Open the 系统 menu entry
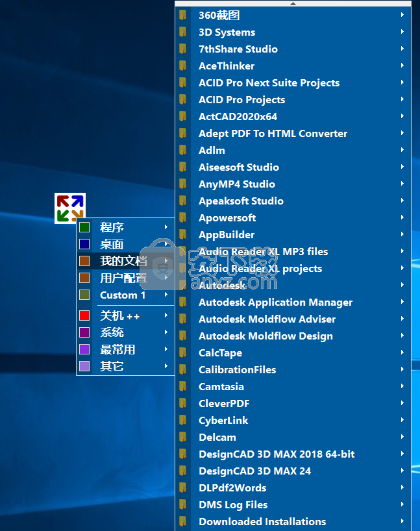Viewport: 420px width, 531px height. 126,332
